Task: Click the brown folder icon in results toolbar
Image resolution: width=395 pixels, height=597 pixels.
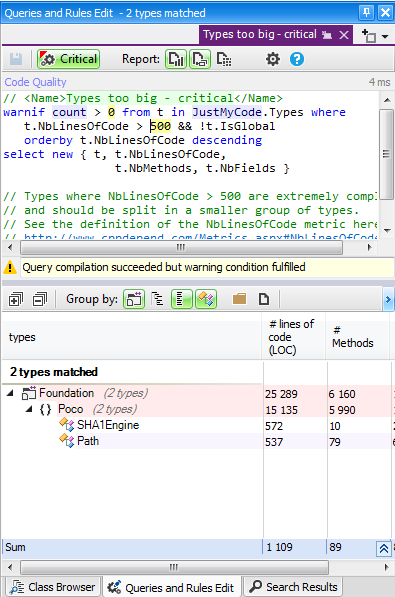Action: point(240,299)
